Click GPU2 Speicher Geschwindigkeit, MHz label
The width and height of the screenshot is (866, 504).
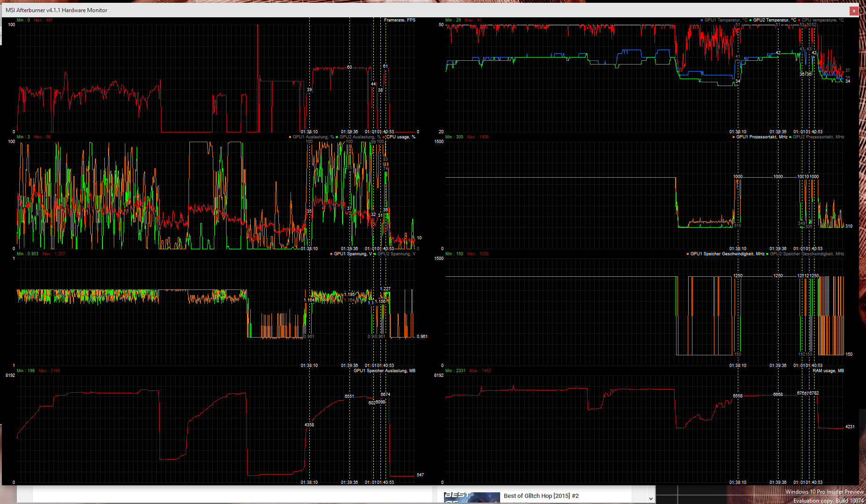pos(807,254)
